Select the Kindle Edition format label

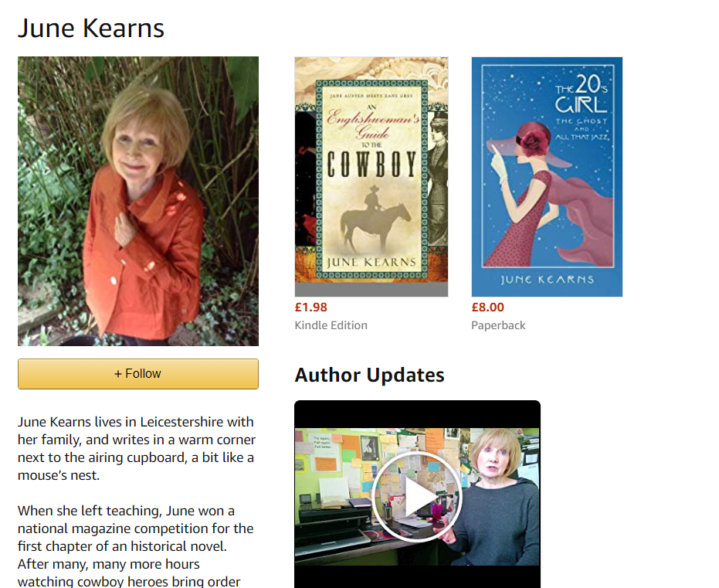click(x=331, y=325)
